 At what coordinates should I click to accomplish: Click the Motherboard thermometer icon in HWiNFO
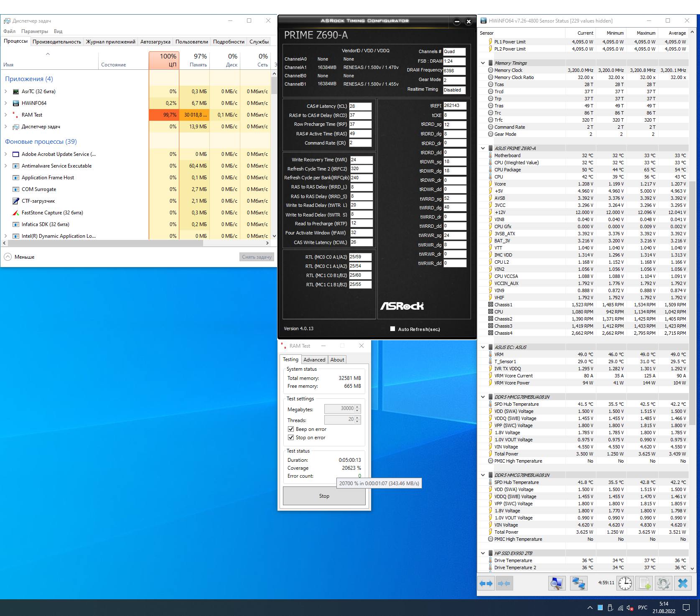pos(491,155)
